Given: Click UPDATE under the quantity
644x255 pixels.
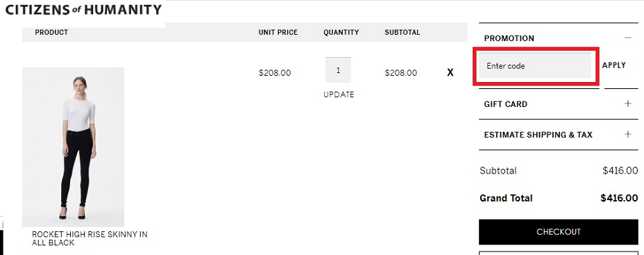Looking at the screenshot, I should 339,94.
